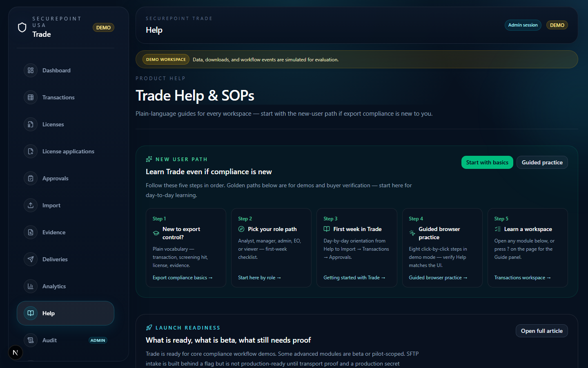
Task: Click the DEMO WORKSPACE banner label
Action: click(166, 59)
